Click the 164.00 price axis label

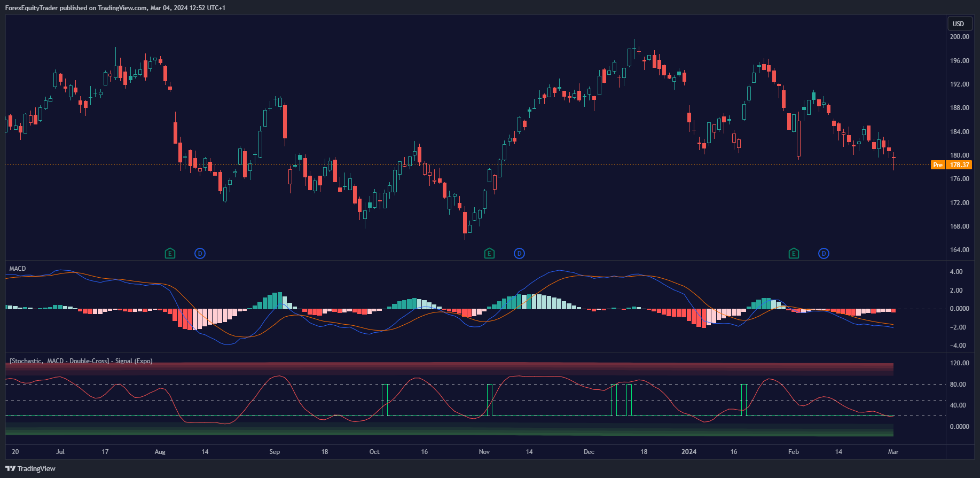[x=960, y=250]
